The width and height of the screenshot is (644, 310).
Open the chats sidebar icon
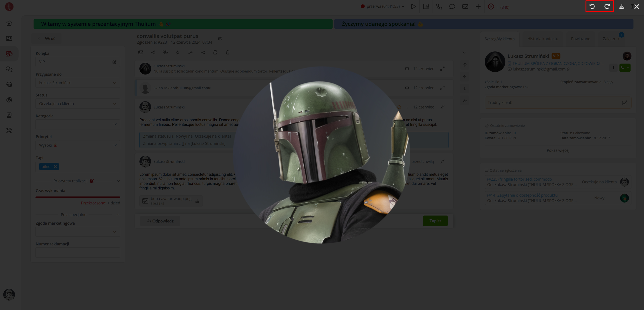pos(9,69)
